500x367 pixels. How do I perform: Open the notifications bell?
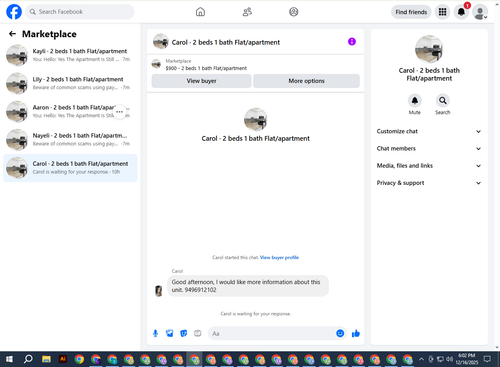pos(461,12)
